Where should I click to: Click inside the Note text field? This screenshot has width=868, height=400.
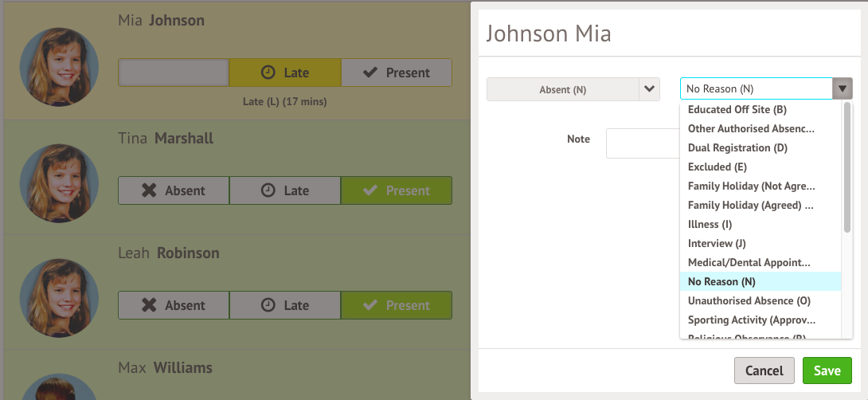(642, 143)
